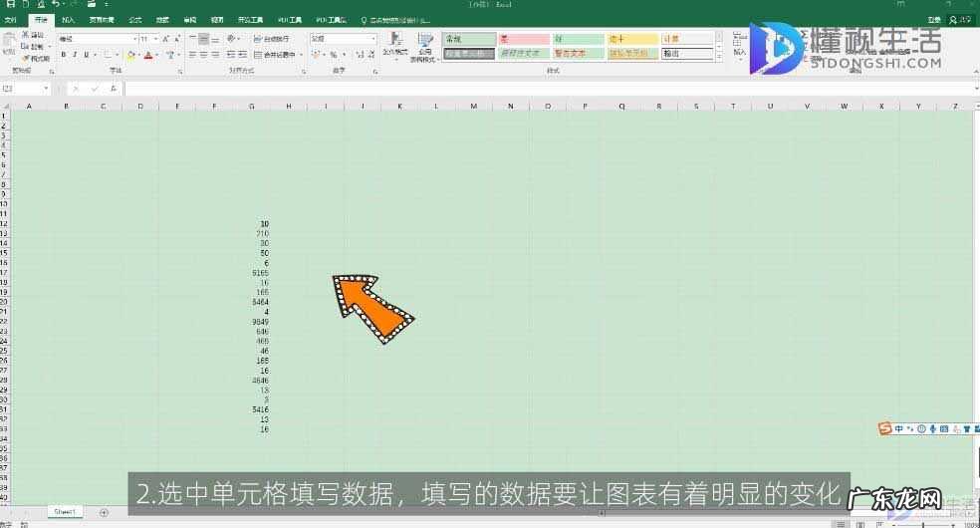
Task: Save the workbook from quick access toolbar
Action: click(11, 4)
